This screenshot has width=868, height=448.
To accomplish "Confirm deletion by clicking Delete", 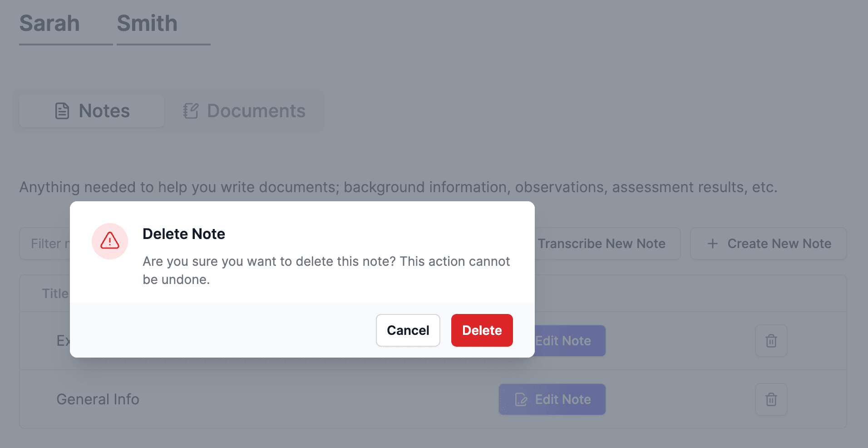I will [x=482, y=330].
